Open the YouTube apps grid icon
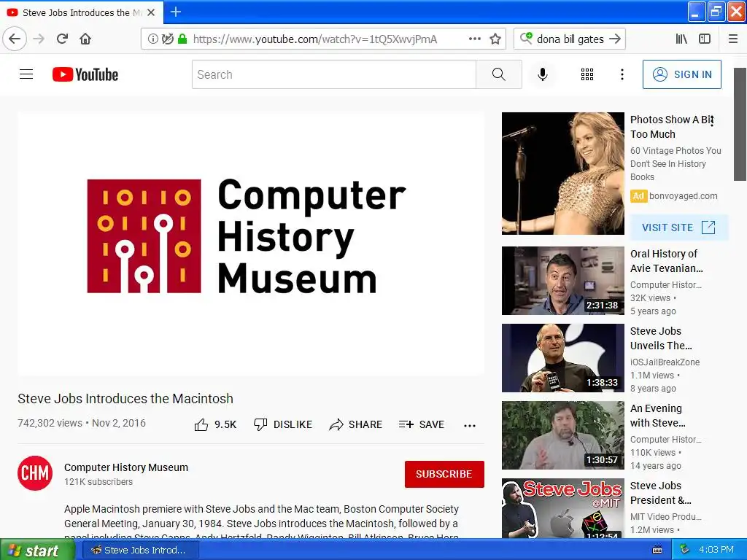Screen dimensions: 747x560 [x=587, y=74]
